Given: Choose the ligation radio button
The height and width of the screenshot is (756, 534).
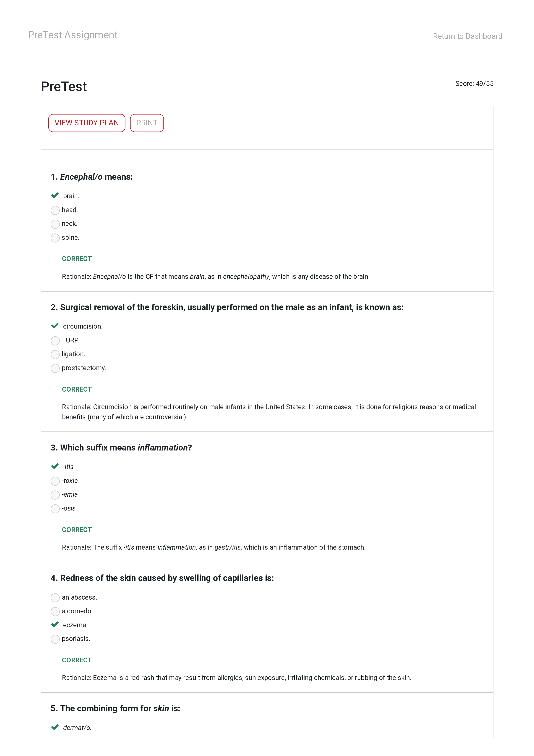Looking at the screenshot, I should (55, 354).
